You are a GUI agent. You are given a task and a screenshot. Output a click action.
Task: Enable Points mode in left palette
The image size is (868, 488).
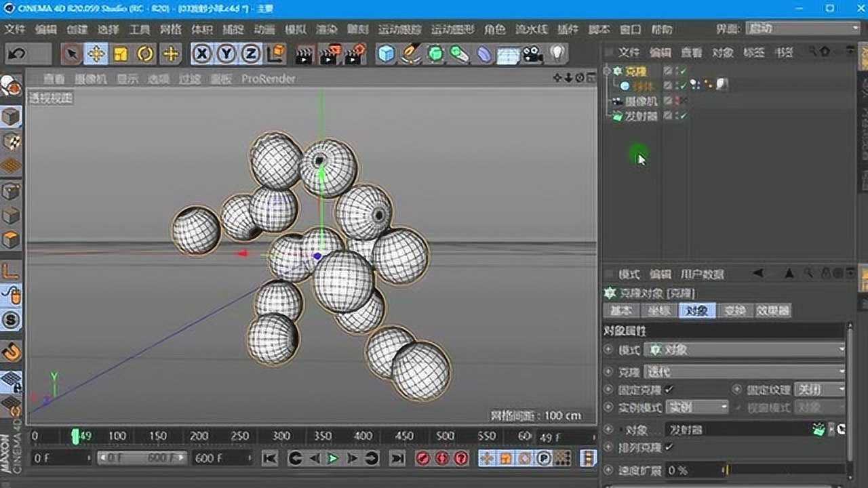click(x=10, y=191)
